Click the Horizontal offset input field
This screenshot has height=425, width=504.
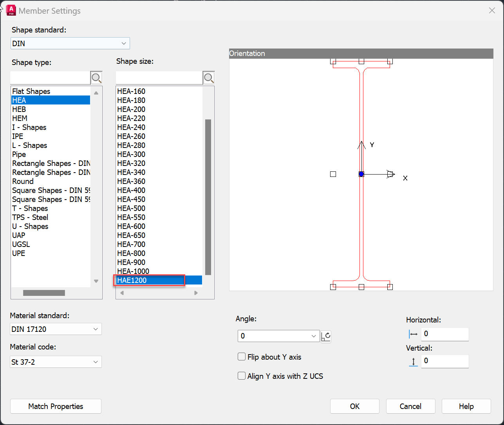point(445,334)
